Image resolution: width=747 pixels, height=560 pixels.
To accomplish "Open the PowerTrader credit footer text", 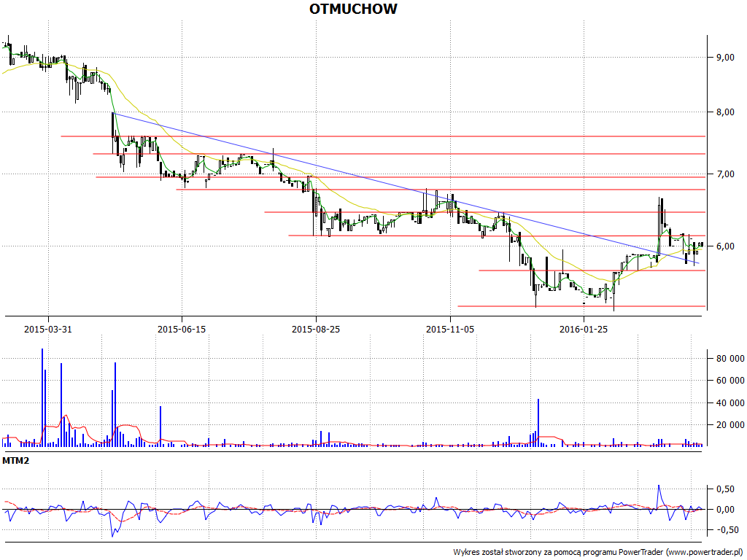I will tap(598, 552).
